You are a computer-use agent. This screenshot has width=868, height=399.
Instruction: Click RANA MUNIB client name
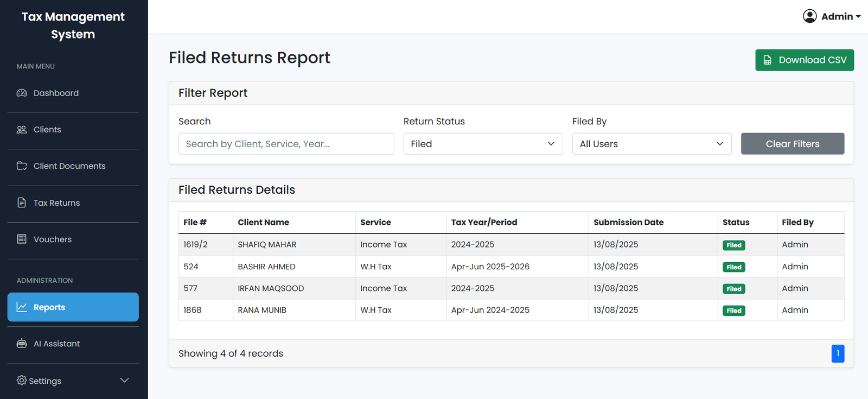(262, 310)
